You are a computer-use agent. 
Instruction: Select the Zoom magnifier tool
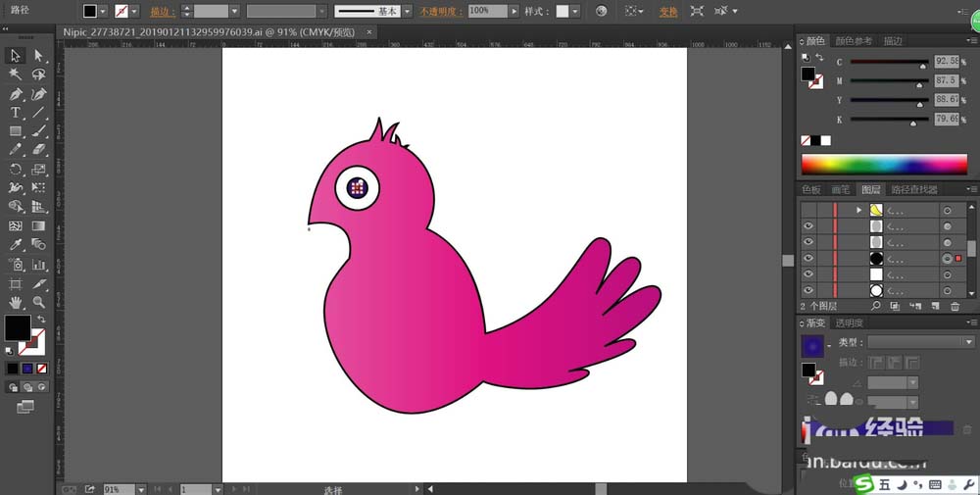(39, 303)
